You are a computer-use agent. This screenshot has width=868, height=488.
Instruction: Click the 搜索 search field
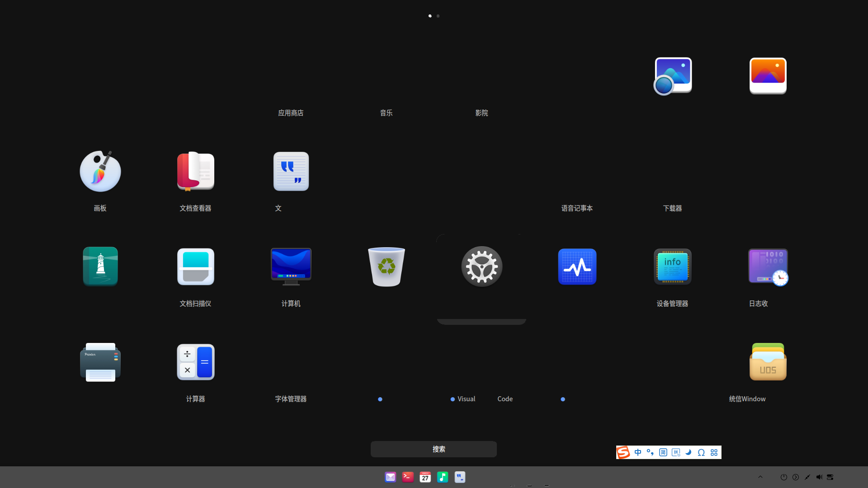click(434, 449)
